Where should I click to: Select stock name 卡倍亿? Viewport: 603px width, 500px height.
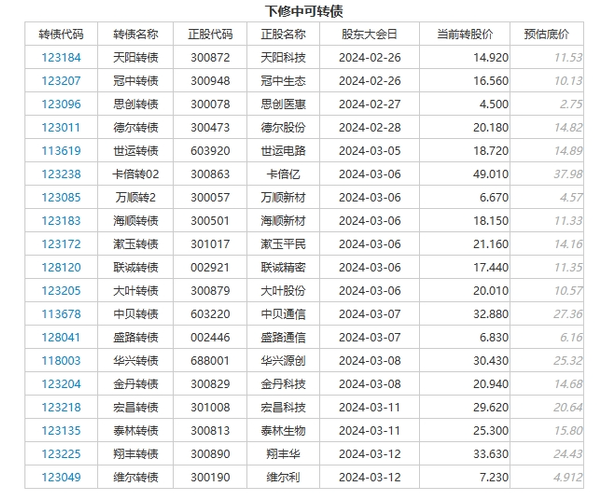click(x=283, y=174)
